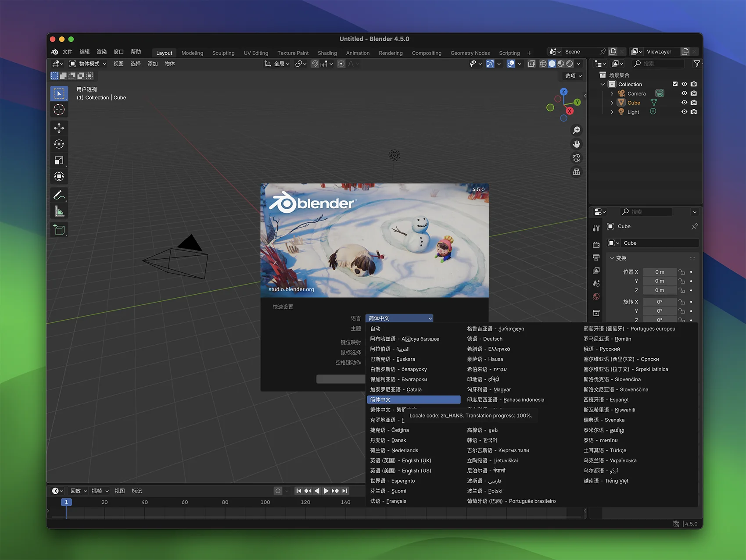Screen dimensions: 746x560
Task: Disable Cube render camera icon in outliner
Action: click(693, 103)
